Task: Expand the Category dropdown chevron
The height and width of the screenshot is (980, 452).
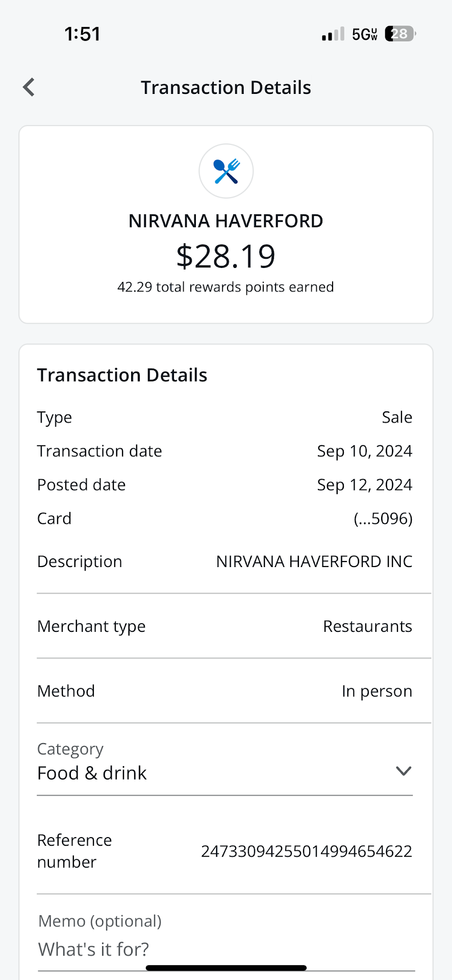Action: point(404,771)
